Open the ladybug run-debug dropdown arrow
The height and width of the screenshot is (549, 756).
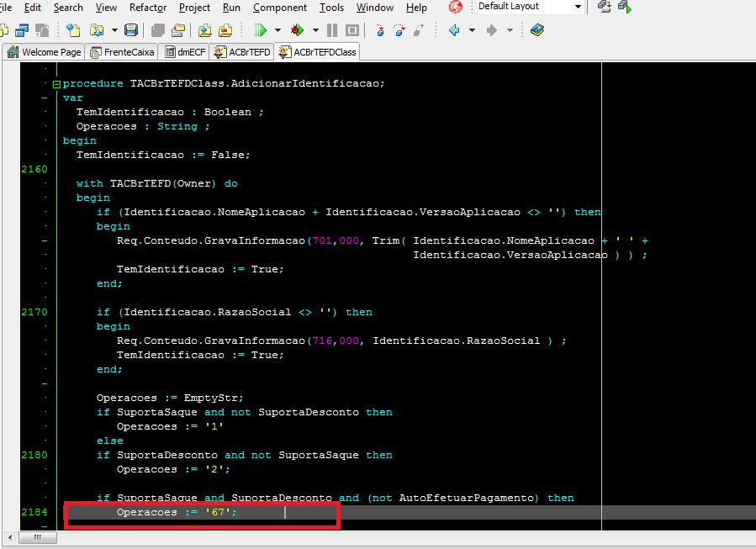(316, 30)
